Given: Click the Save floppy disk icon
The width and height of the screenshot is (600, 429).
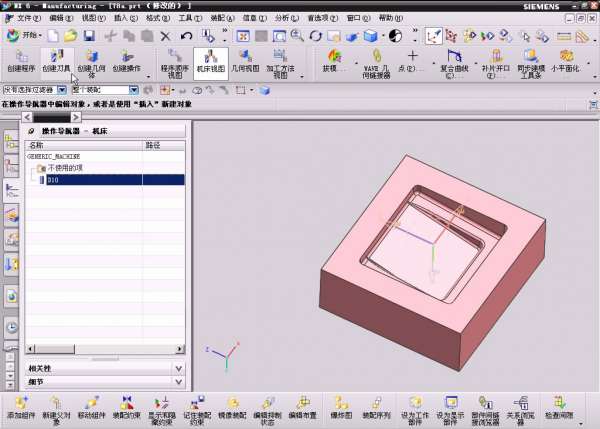Looking at the screenshot, I should 89,36.
